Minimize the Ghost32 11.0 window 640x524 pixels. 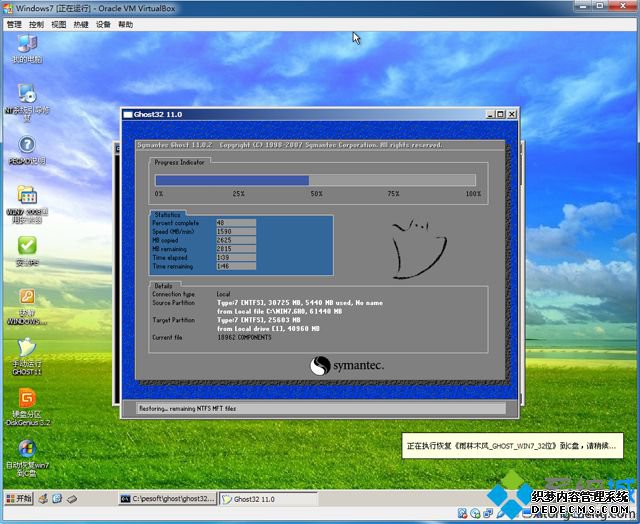tap(491, 115)
